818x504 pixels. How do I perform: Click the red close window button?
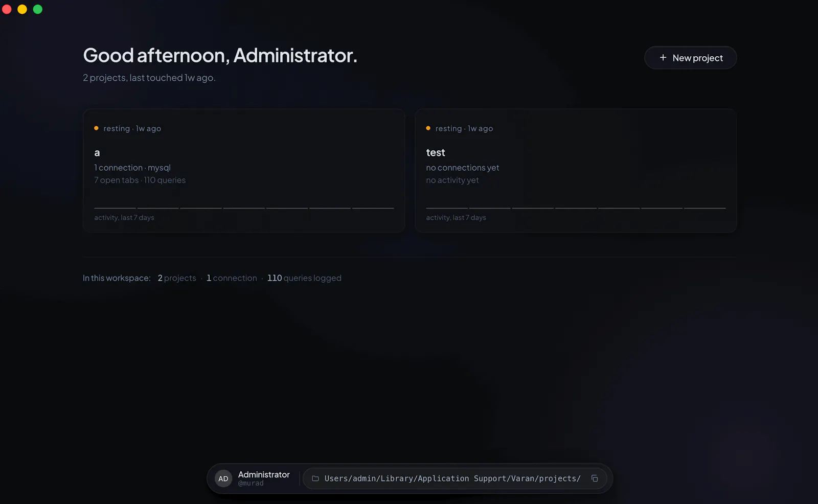[x=7, y=9]
